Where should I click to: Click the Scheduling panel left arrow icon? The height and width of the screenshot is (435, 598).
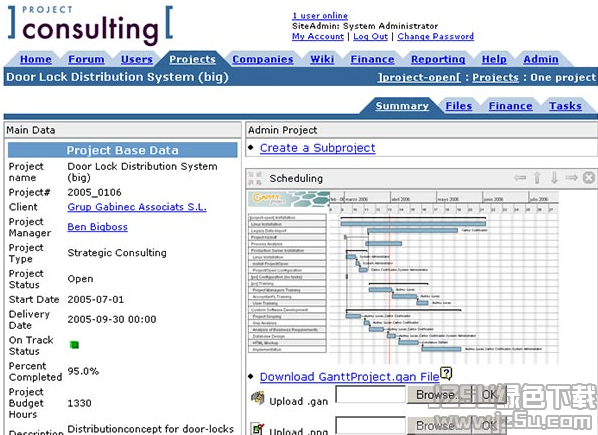tap(520, 178)
